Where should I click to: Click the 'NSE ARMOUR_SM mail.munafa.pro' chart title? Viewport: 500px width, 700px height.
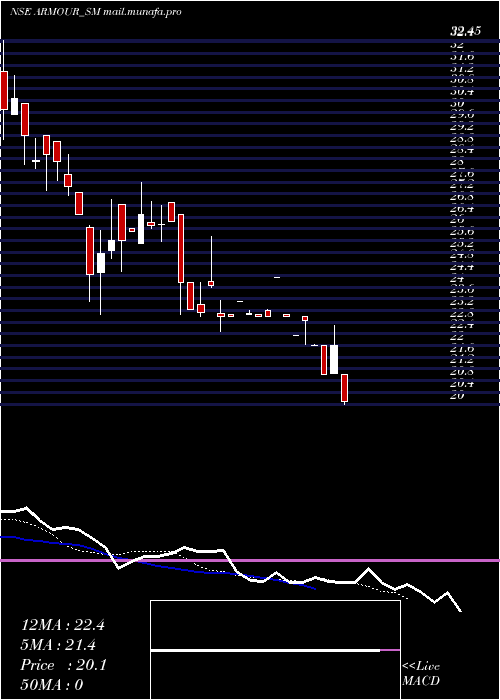(x=96, y=12)
